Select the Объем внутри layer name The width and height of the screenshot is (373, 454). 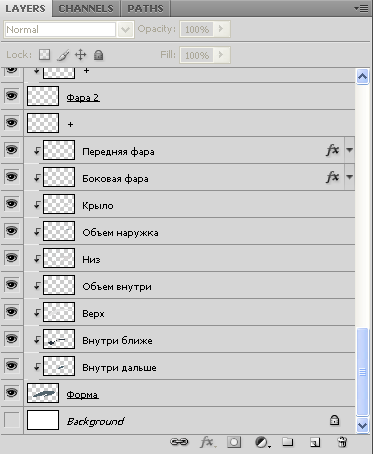coord(117,287)
